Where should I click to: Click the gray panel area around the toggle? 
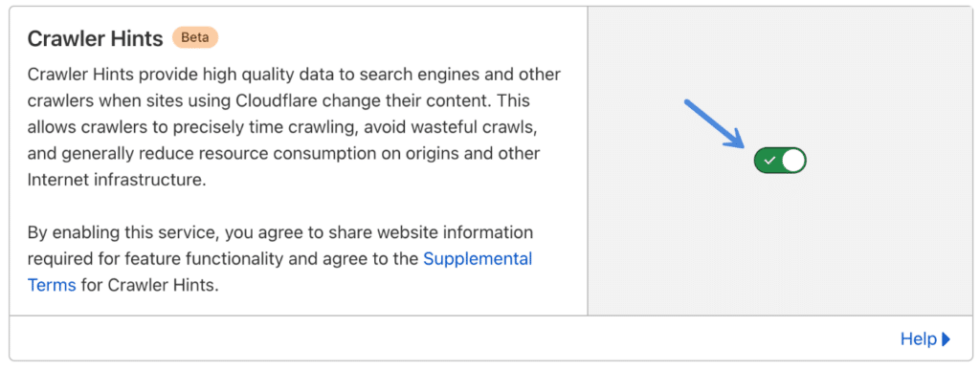click(779, 250)
